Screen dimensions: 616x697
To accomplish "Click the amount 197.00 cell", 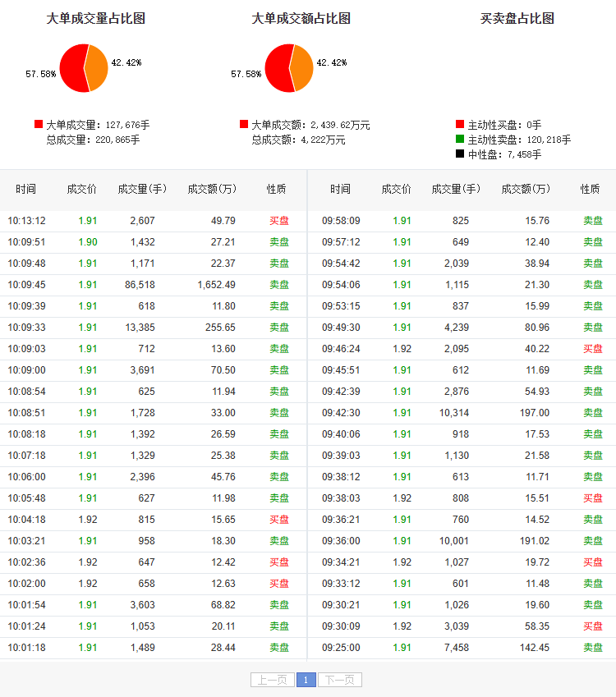I will [535, 413].
